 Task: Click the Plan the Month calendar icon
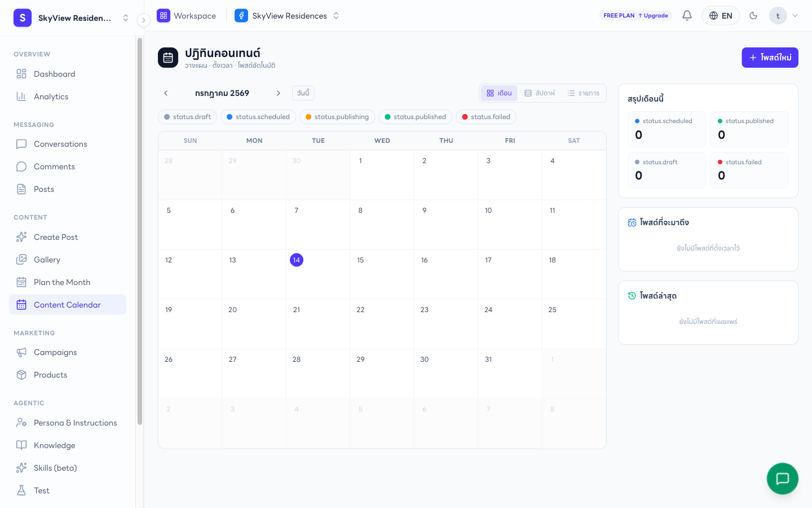pyautogui.click(x=21, y=282)
